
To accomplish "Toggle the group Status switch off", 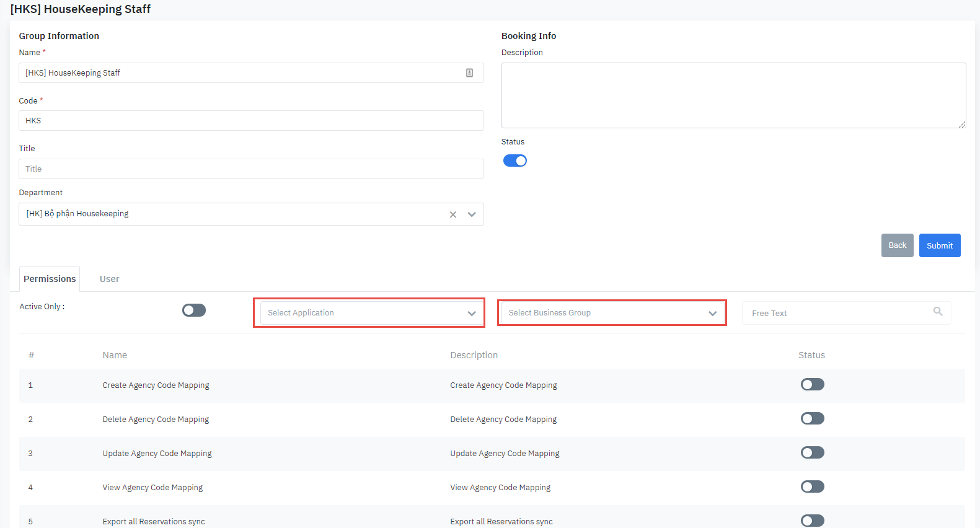I will point(514,161).
